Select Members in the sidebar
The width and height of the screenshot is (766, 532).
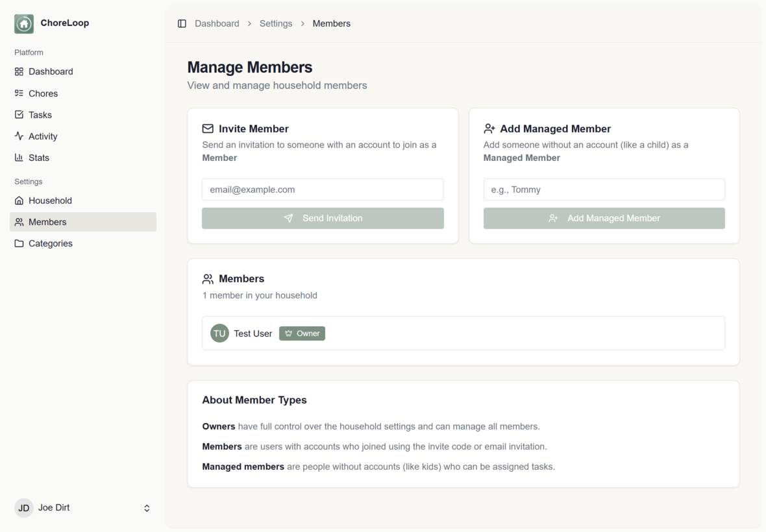83,222
